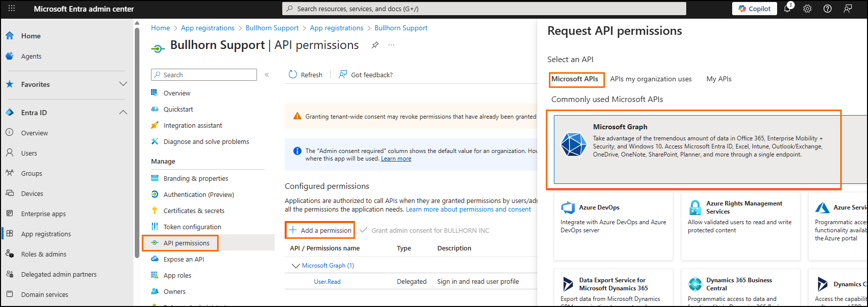Pin the API permissions page
The image size is (868, 307).
point(375,45)
